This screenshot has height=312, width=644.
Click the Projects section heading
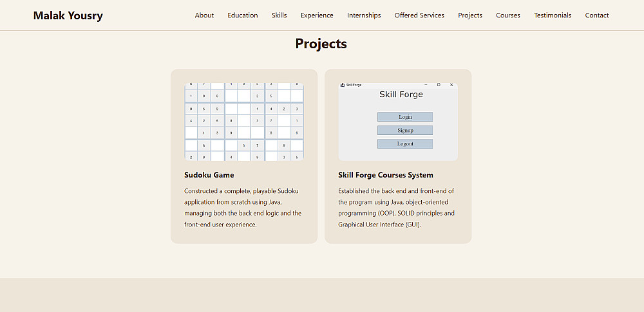coord(321,44)
